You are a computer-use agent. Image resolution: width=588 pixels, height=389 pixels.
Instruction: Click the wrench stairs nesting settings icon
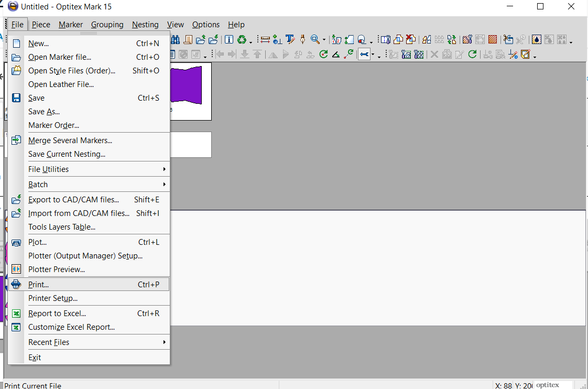407,55
